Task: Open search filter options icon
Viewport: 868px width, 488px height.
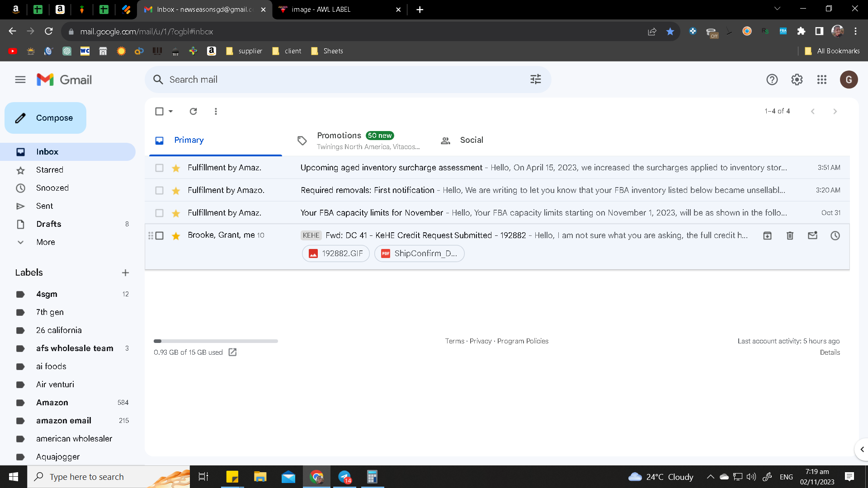Action: tap(536, 80)
